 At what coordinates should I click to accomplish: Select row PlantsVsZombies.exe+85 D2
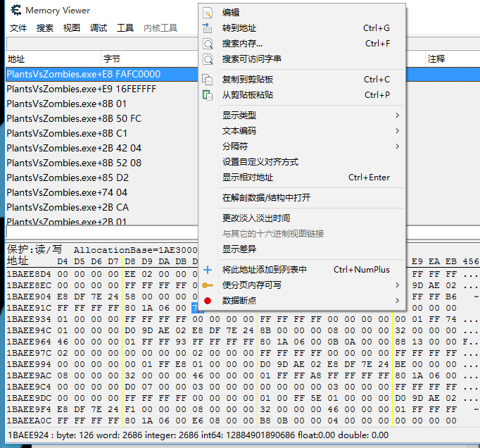(101, 178)
